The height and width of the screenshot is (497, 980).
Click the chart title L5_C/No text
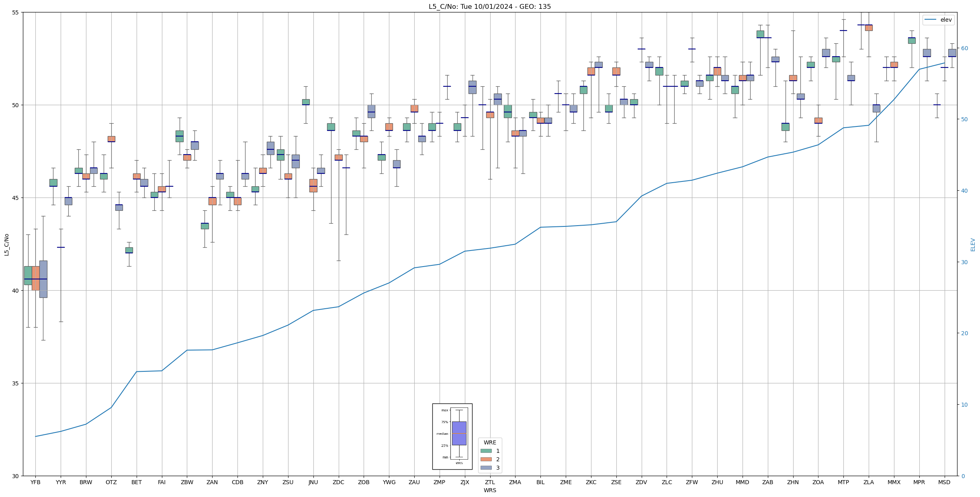[490, 6]
